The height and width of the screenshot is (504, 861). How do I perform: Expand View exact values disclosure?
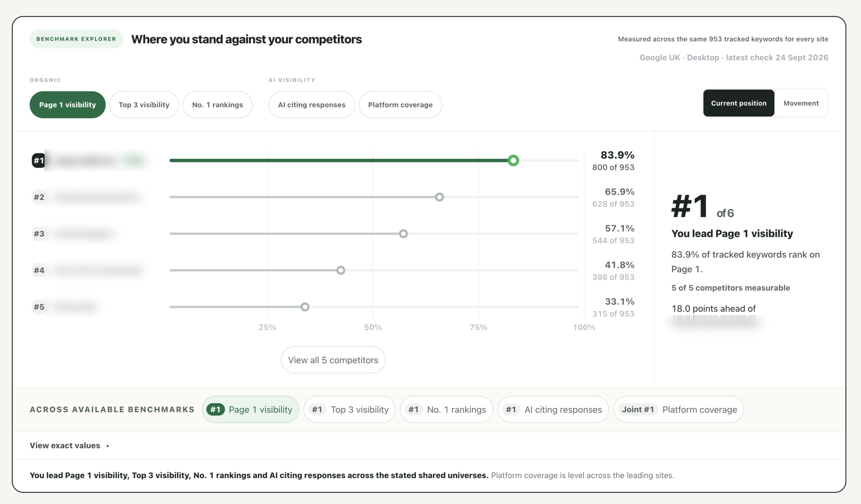(x=70, y=445)
